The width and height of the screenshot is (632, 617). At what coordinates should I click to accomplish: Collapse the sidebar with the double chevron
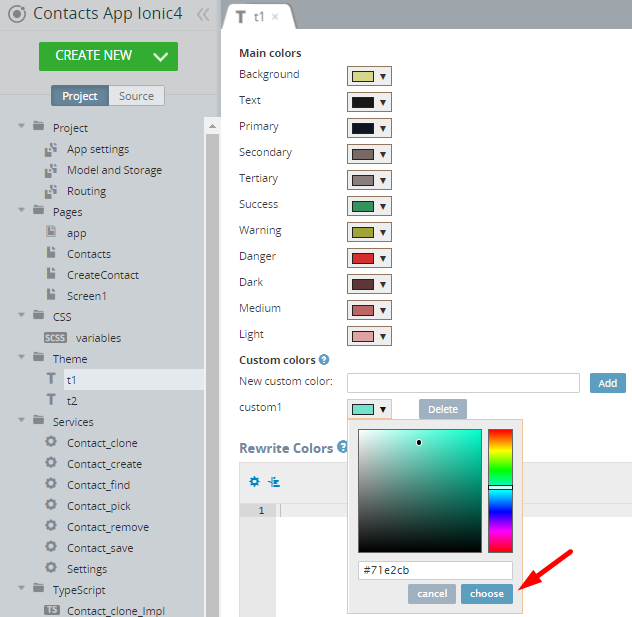pyautogui.click(x=203, y=15)
